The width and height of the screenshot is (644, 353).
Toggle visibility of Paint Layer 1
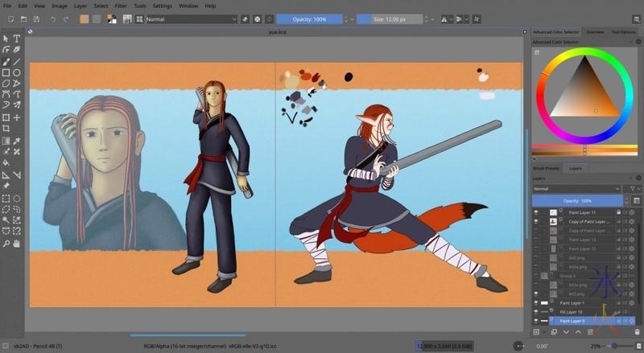pyautogui.click(x=536, y=302)
